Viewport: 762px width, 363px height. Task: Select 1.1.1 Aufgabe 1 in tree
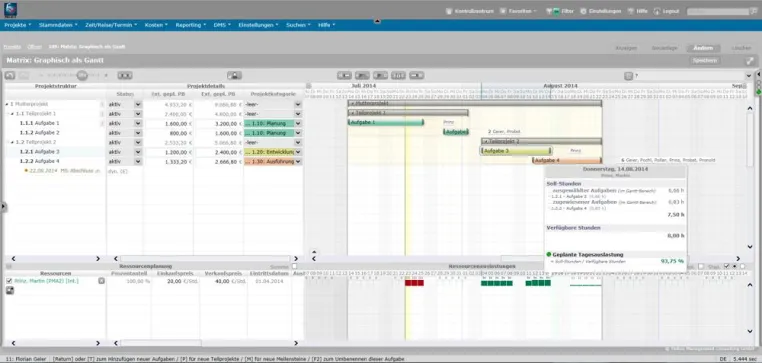tap(39, 123)
